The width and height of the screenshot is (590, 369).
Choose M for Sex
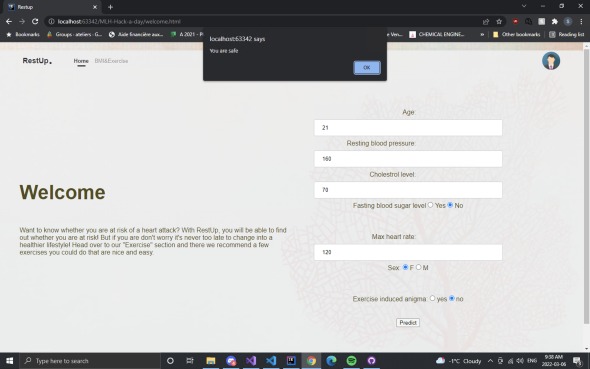pos(418,267)
